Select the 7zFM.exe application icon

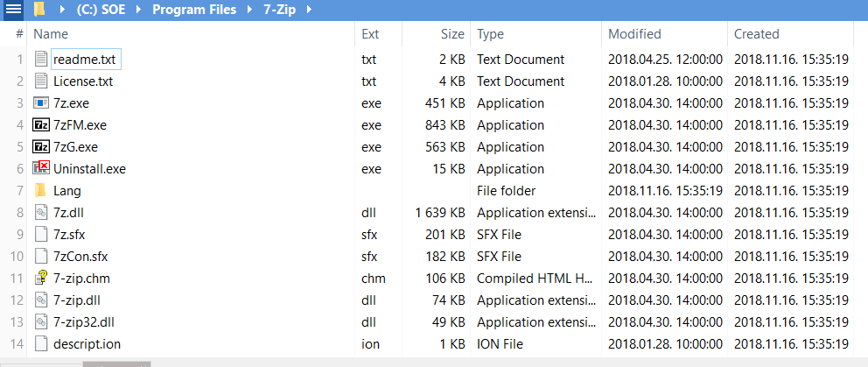tap(41, 125)
